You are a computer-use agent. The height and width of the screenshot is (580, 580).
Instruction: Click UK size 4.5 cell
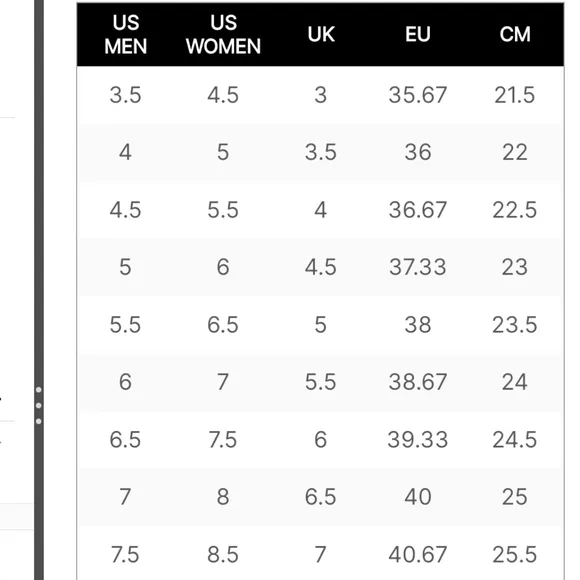(x=321, y=267)
